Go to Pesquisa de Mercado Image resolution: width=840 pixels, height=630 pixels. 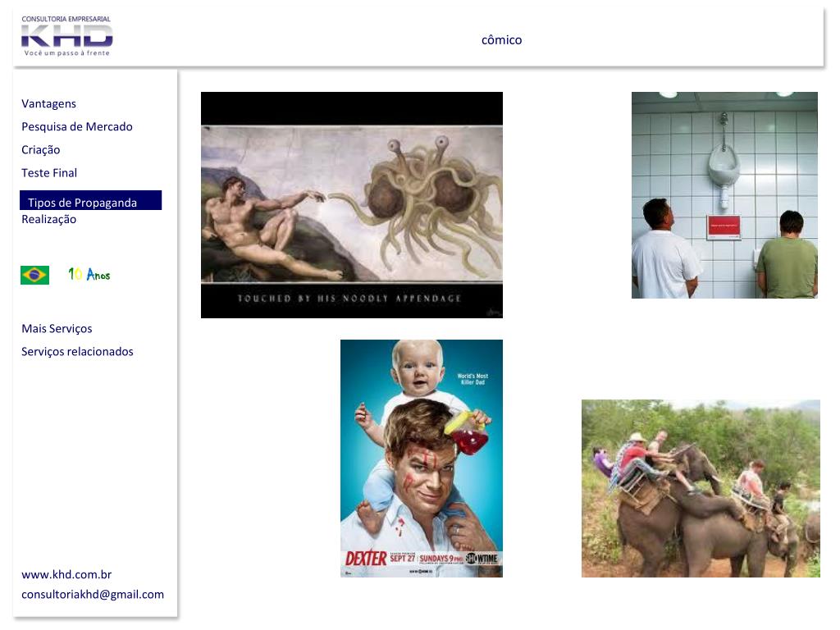tap(76, 126)
